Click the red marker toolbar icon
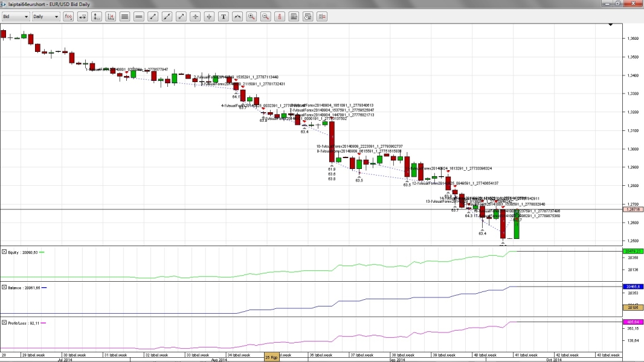Viewport: 644px width, 362px height. [x=280, y=16]
